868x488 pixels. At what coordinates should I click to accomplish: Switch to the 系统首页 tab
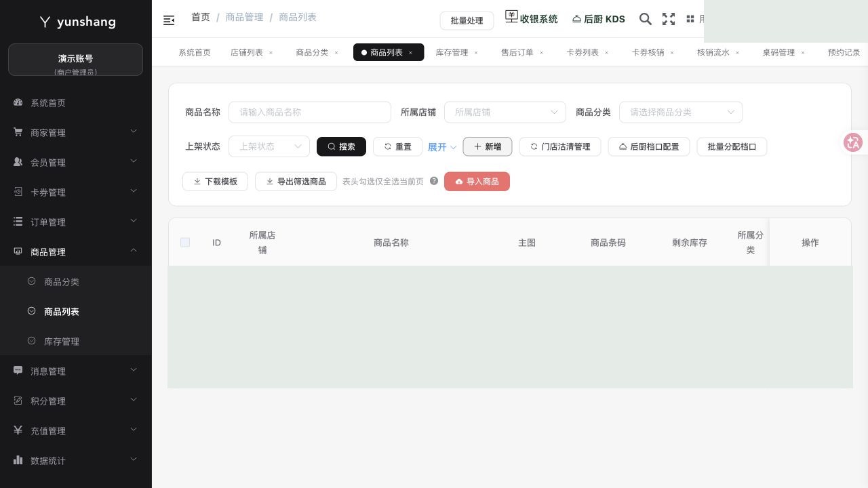(x=195, y=53)
